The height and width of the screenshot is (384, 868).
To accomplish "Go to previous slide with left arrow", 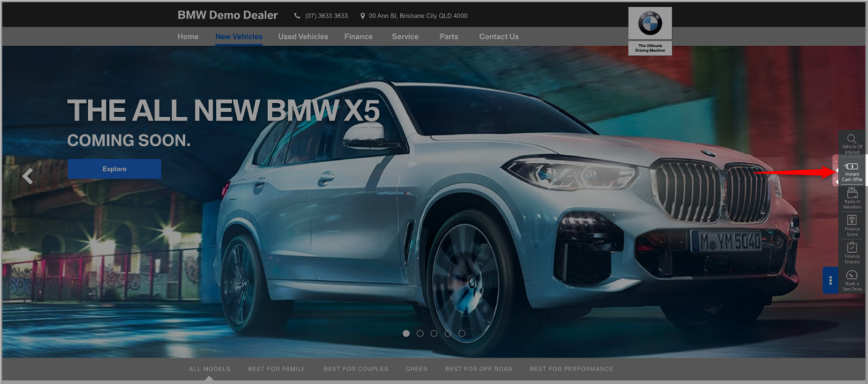I will (x=27, y=176).
